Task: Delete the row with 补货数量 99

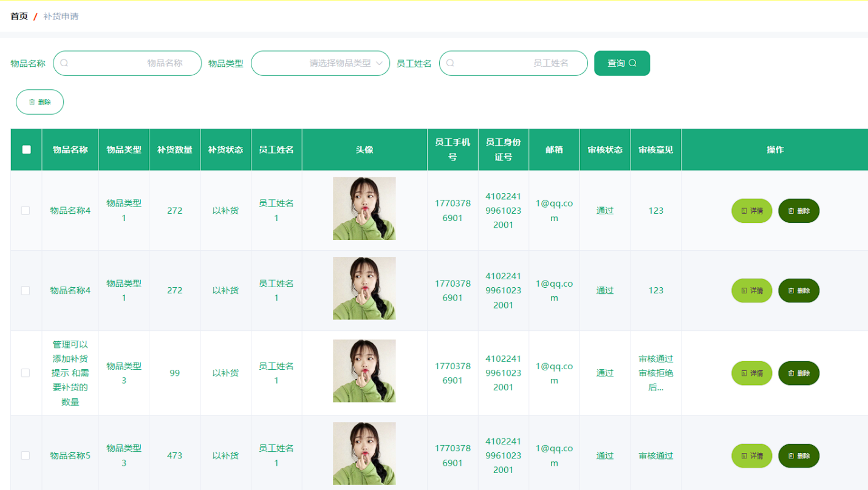Action: tap(799, 373)
